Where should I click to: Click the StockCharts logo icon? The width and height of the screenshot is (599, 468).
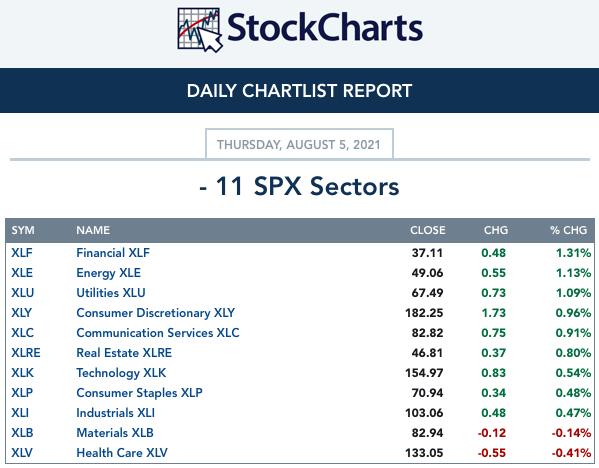(200, 30)
